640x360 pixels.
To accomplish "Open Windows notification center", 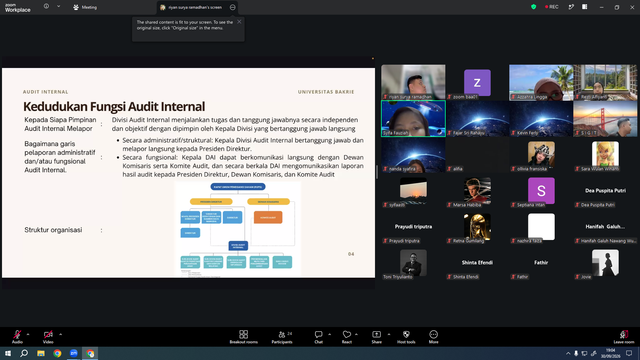I will coord(629,353).
